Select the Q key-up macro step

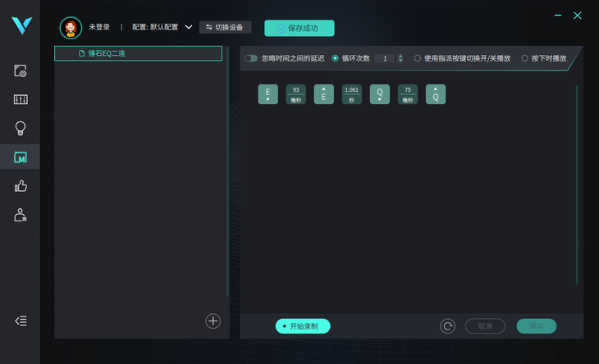tap(436, 94)
